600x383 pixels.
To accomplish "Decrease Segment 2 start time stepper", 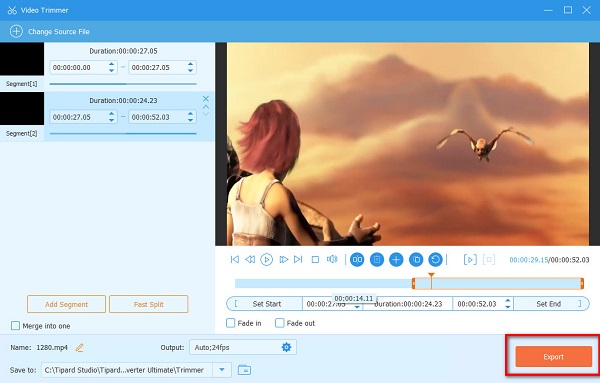I will click(x=111, y=120).
